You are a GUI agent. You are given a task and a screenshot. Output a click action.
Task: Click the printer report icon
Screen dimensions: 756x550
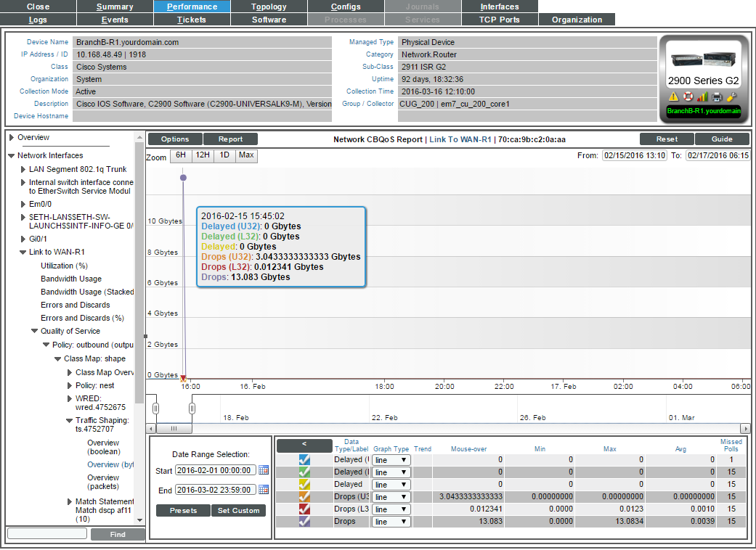pyautogui.click(x=717, y=97)
